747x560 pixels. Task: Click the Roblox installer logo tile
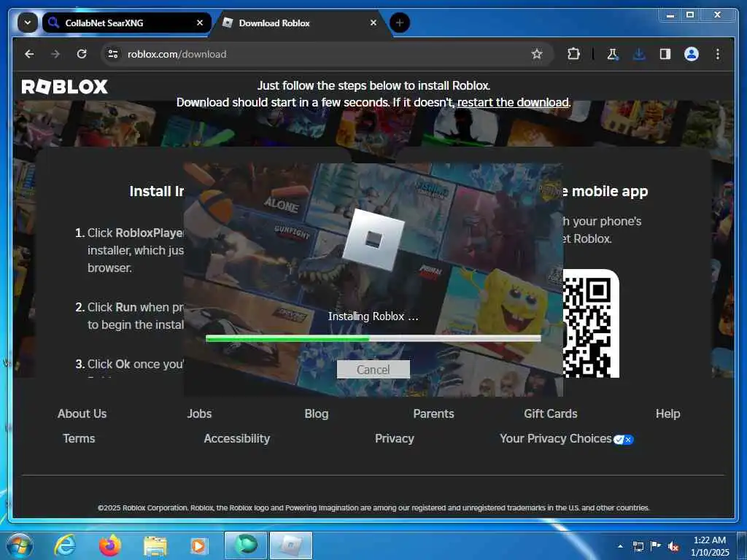pos(373,239)
